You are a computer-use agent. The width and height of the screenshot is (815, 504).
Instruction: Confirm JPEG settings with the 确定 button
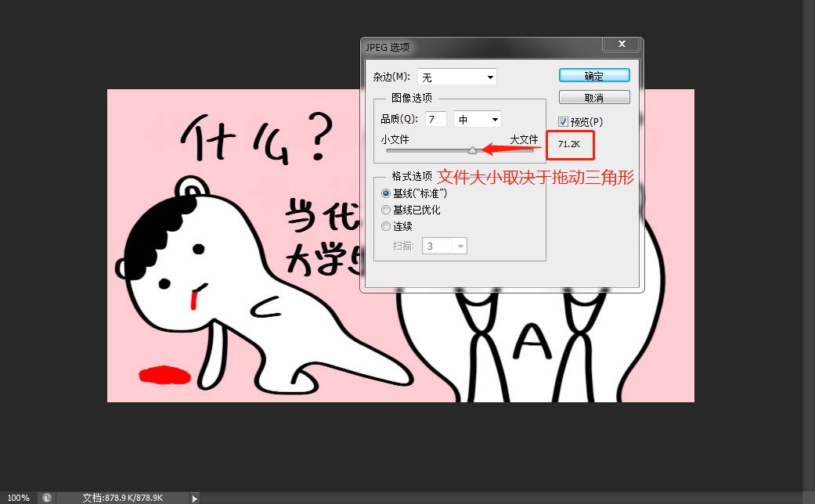(x=594, y=75)
